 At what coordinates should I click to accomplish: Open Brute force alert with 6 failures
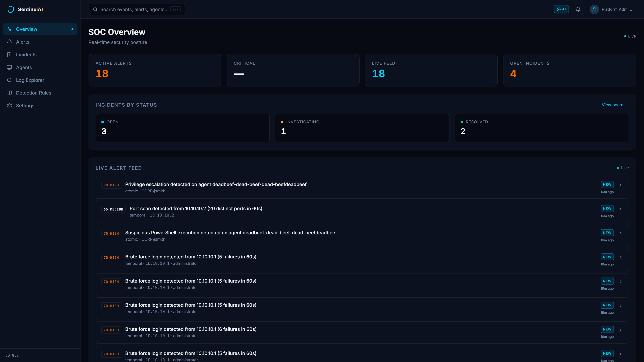point(362,333)
